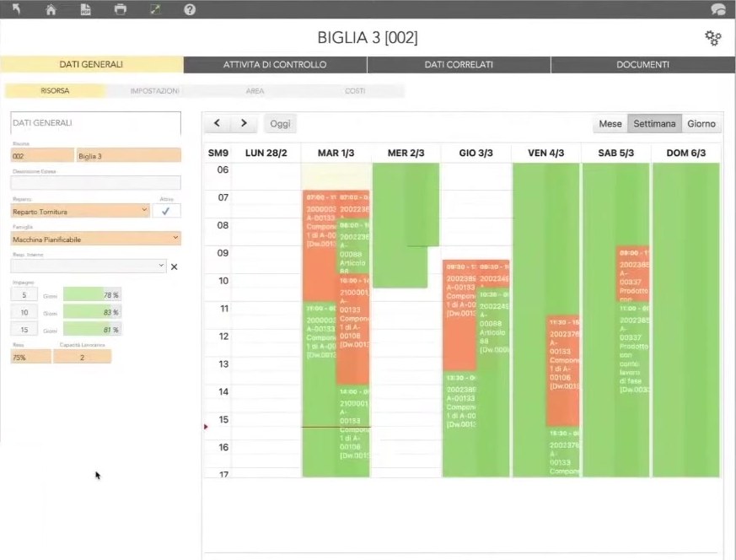Open Tuesday's 10:00 orange event 2100001
This screenshot has height=560, width=736.
[x=354, y=329]
